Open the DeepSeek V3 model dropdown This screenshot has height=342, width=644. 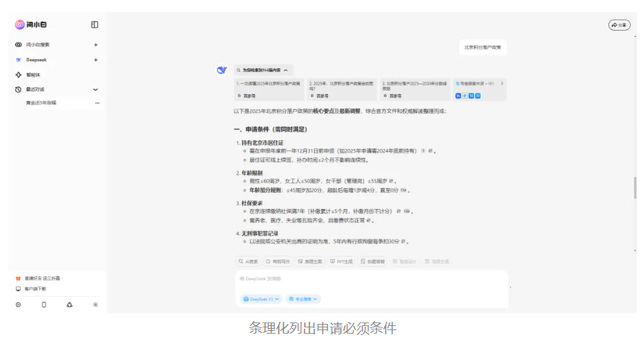[261, 299]
